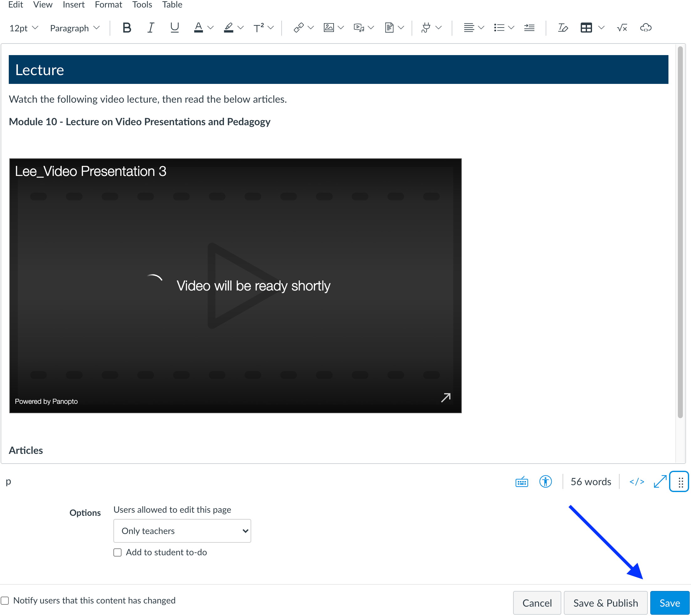Click the text alignment icon
This screenshot has width=691, height=616.
pyautogui.click(x=469, y=28)
